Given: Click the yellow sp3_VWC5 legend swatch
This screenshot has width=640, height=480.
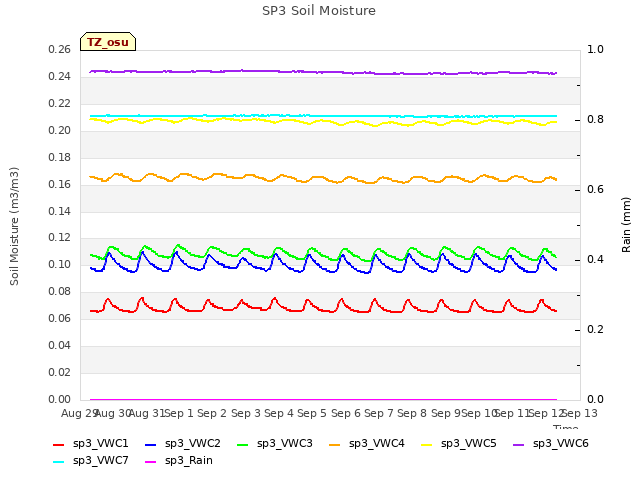Looking at the screenshot, I should 427,444.
